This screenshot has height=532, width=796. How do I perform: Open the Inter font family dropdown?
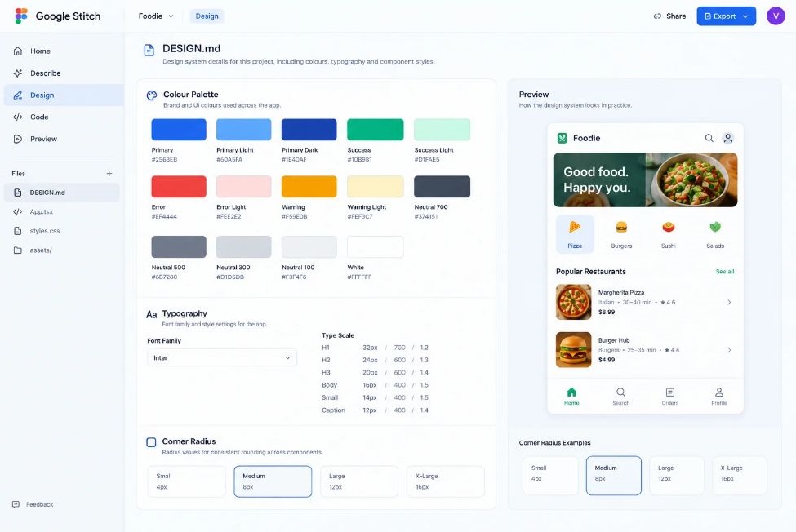(x=222, y=357)
